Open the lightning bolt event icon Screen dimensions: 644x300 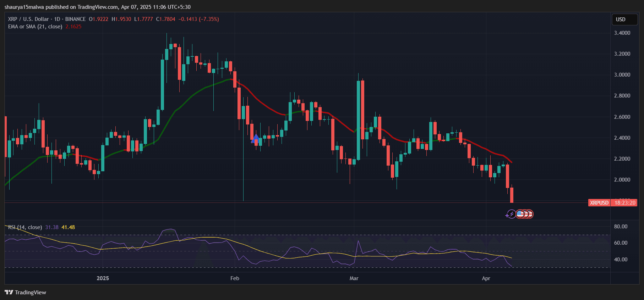(x=511, y=214)
